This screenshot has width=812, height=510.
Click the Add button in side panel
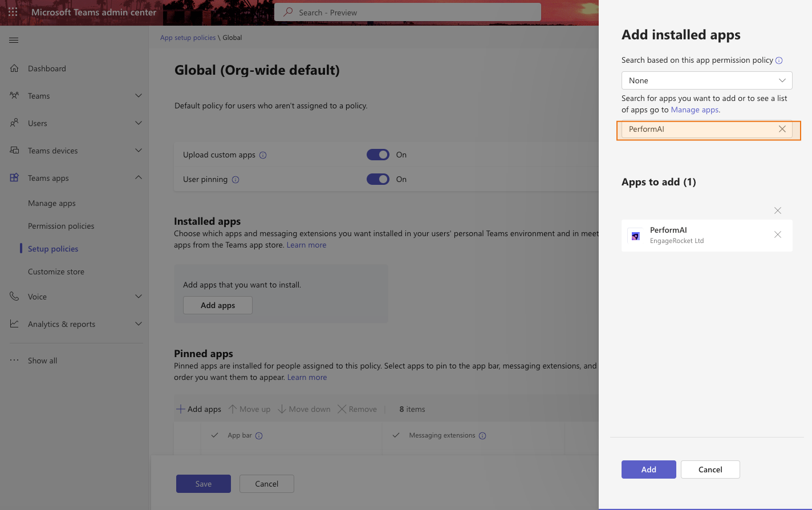(x=649, y=469)
